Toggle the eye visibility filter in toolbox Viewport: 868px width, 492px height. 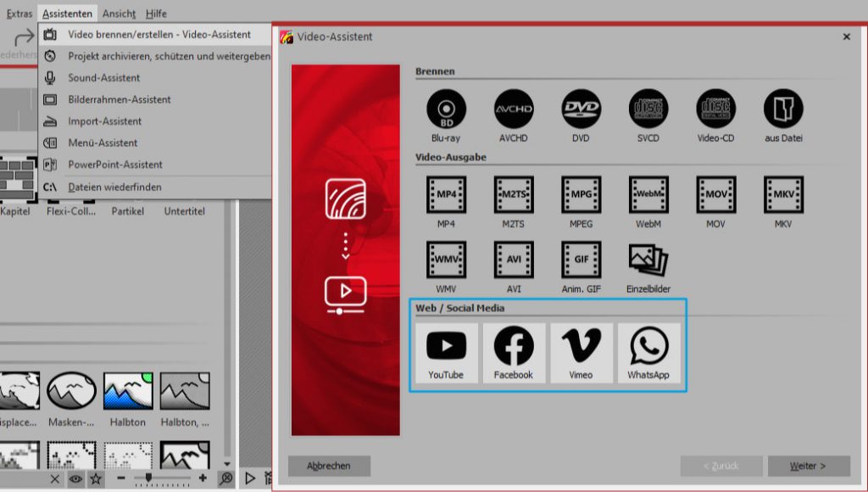(75, 478)
